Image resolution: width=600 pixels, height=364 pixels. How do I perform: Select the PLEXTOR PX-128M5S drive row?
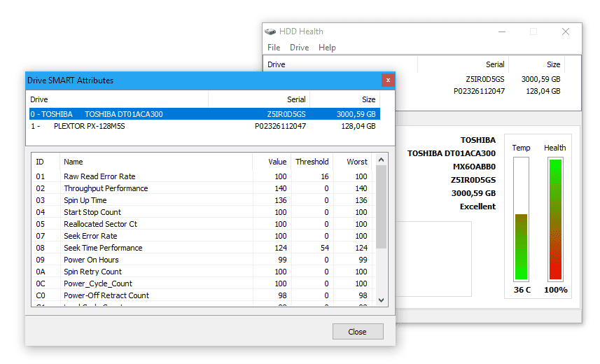click(x=204, y=126)
